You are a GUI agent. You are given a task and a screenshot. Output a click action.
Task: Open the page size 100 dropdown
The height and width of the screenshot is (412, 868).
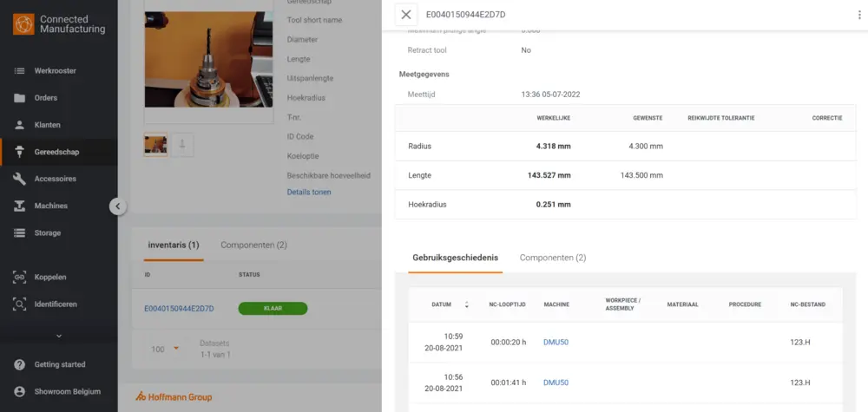tap(165, 349)
